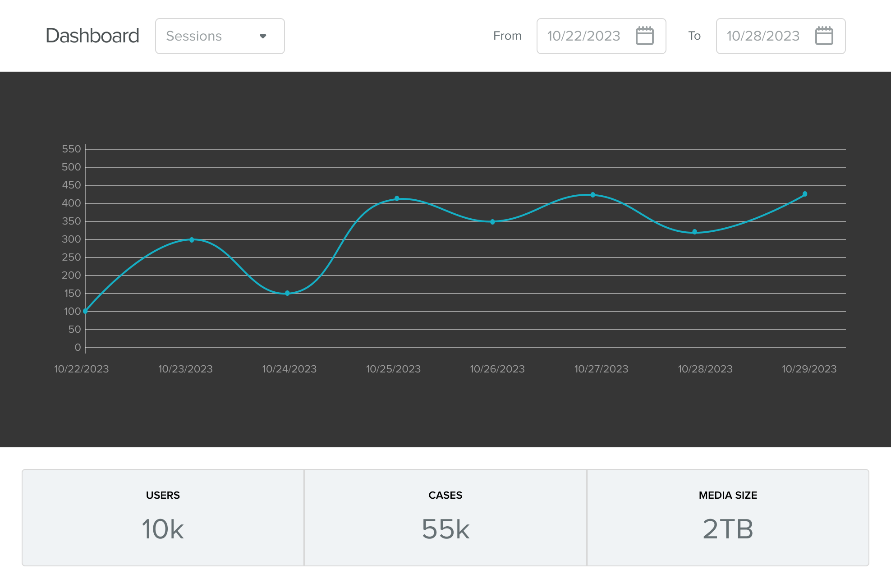The width and height of the screenshot is (891, 588).
Task: Click the From label text
Action: [x=507, y=36]
